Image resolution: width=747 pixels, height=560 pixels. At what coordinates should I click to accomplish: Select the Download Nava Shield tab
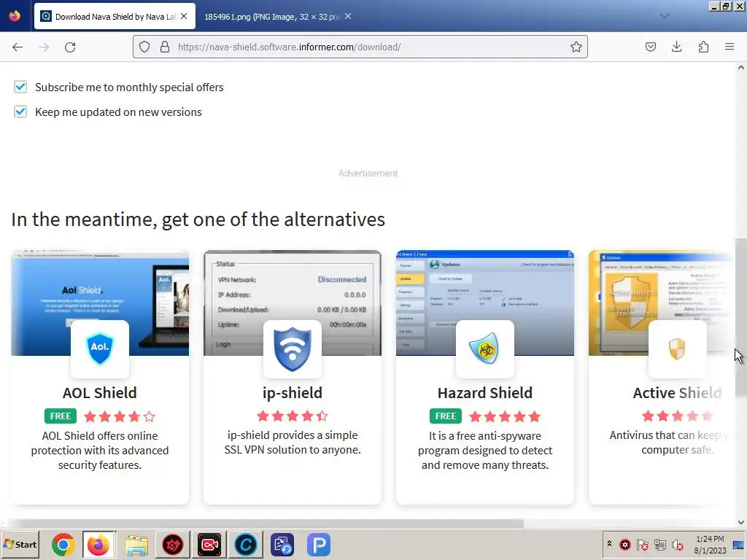pyautogui.click(x=115, y=17)
